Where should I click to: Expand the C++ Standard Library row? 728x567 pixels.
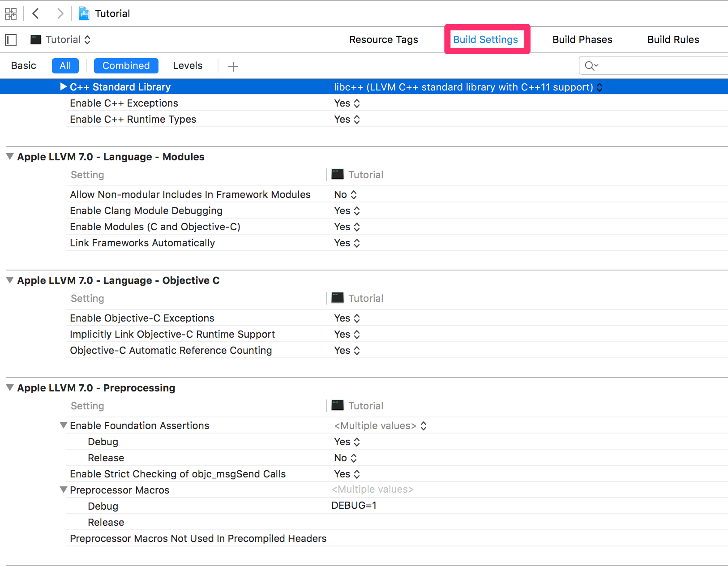coord(63,87)
